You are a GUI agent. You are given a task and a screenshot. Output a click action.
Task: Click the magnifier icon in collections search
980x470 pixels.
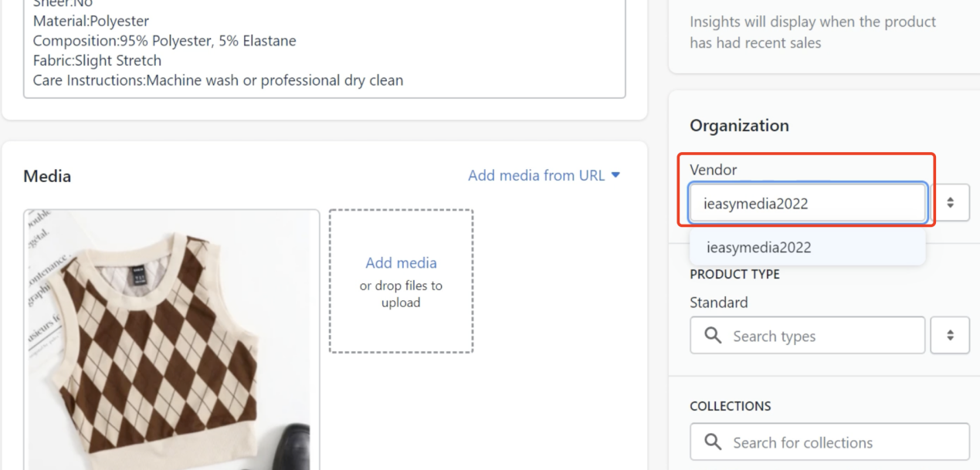pyautogui.click(x=714, y=442)
